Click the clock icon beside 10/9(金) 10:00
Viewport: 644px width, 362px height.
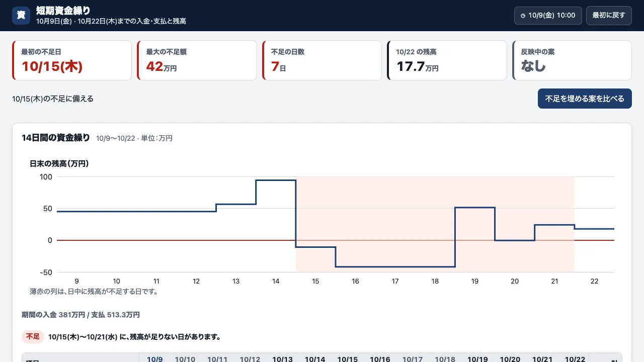click(x=523, y=16)
